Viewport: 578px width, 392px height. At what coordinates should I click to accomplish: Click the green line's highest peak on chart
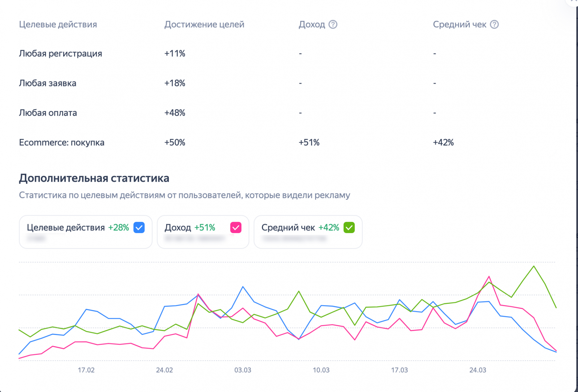click(x=534, y=266)
